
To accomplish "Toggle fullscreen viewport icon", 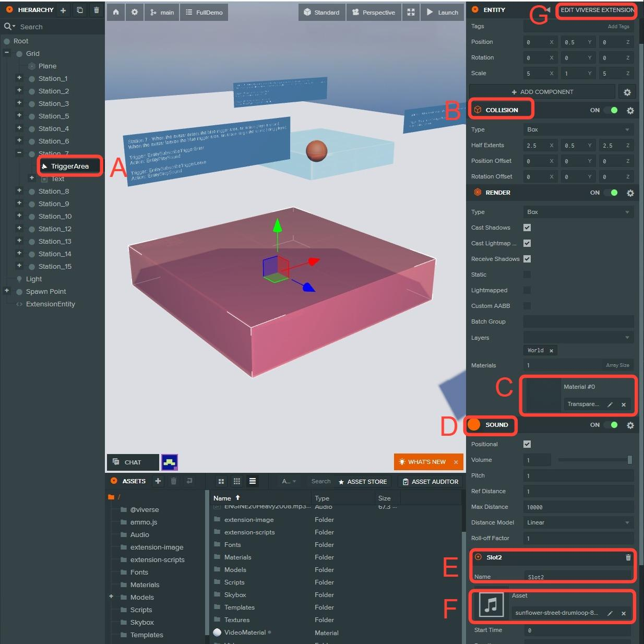I will [x=411, y=12].
